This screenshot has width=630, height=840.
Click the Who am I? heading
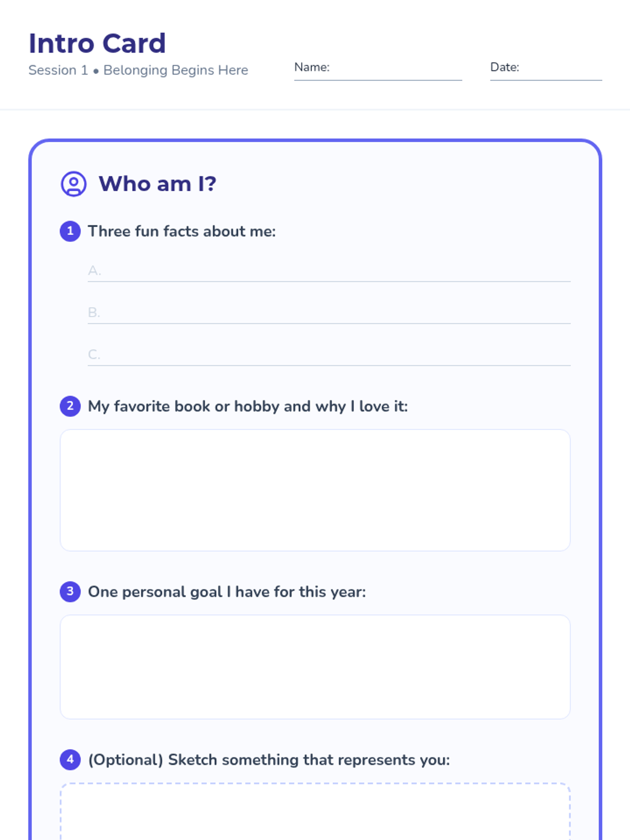point(157,184)
